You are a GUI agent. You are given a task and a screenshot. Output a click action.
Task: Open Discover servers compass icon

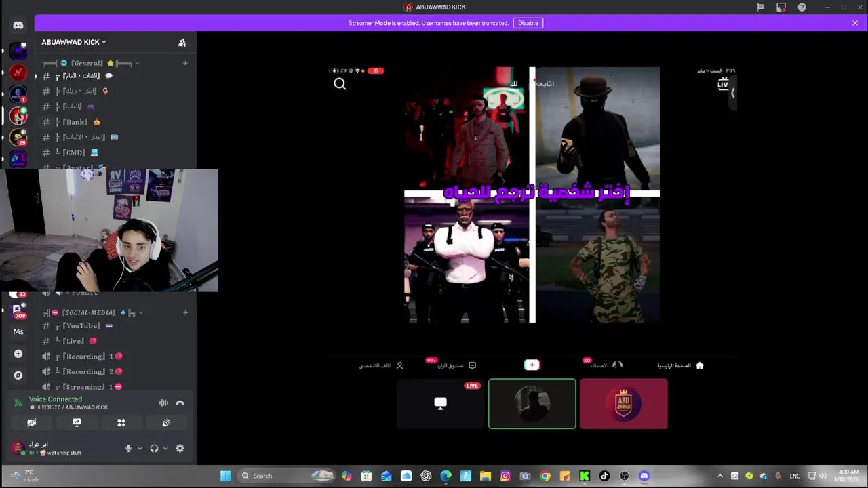coord(18,375)
